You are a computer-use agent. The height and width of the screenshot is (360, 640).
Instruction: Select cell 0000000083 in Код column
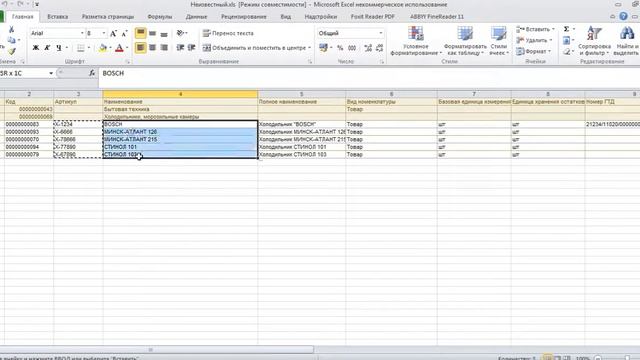pyautogui.click(x=29, y=124)
